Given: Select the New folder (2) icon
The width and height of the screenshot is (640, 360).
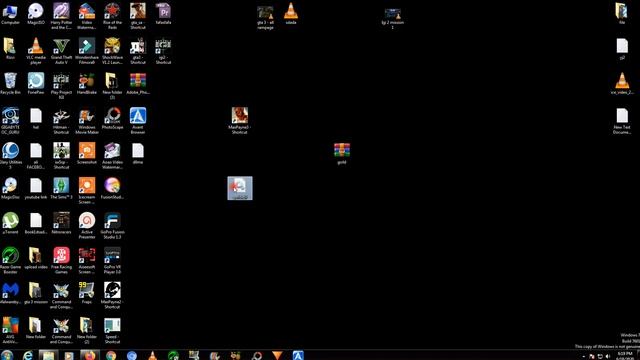Looking at the screenshot, I should (x=87, y=331).
